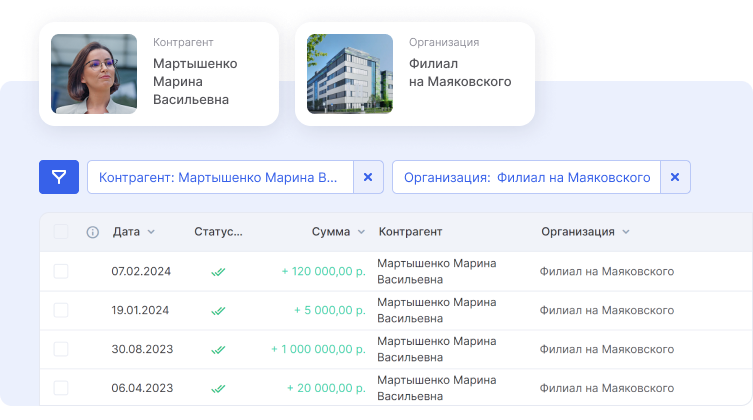Click status checkmark for 06.04.2023 row

(x=218, y=388)
